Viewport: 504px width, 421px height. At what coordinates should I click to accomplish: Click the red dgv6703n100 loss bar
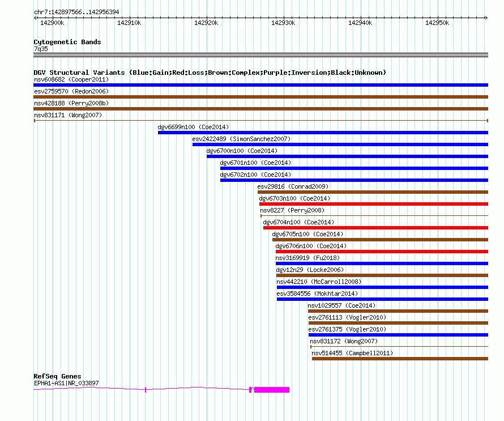click(x=374, y=204)
